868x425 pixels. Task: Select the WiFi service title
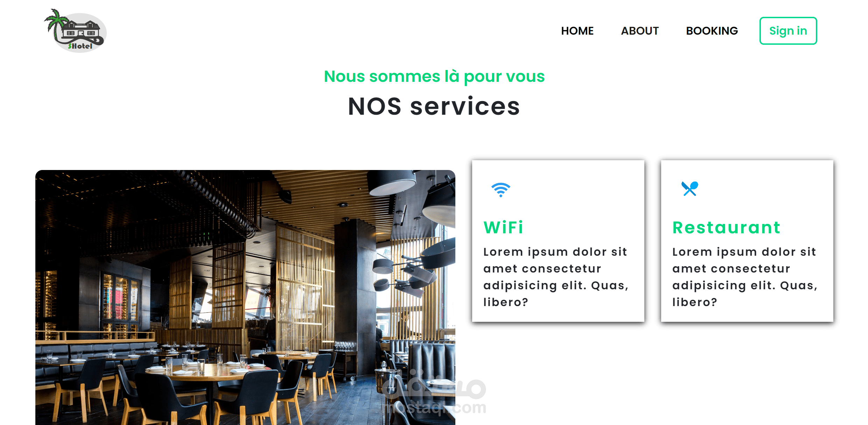pos(503,227)
